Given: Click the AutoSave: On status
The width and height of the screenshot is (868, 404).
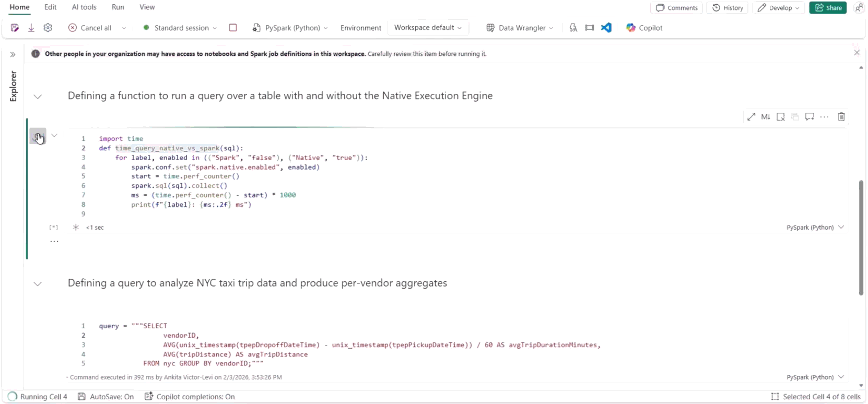Looking at the screenshot, I should [106, 397].
